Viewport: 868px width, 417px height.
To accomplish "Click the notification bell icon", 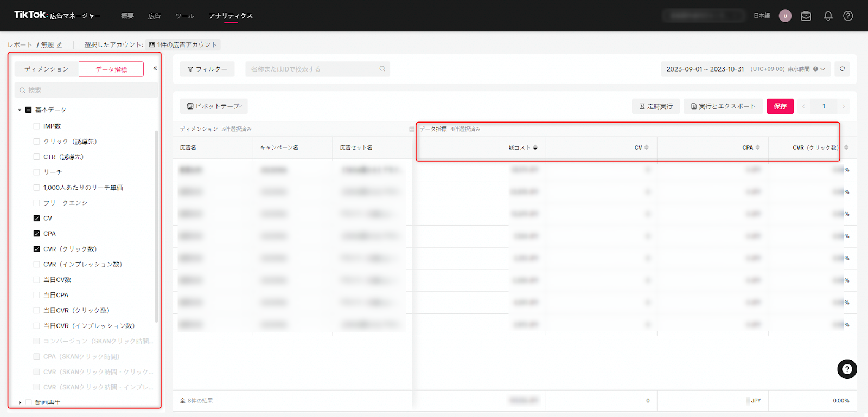I will pos(828,16).
